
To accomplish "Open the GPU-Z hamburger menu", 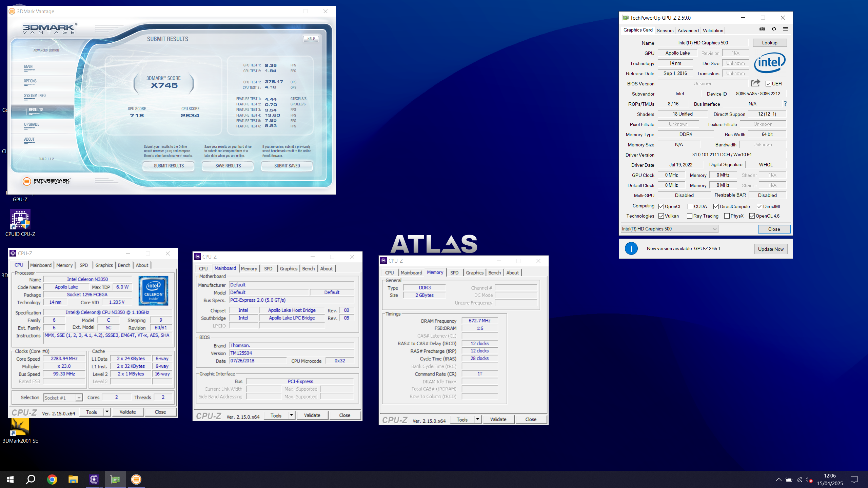I will (x=785, y=29).
